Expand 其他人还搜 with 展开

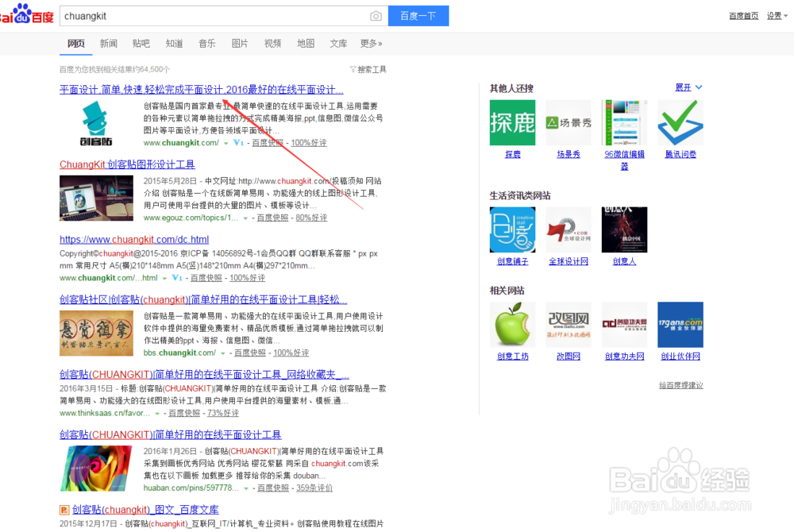tap(688, 87)
